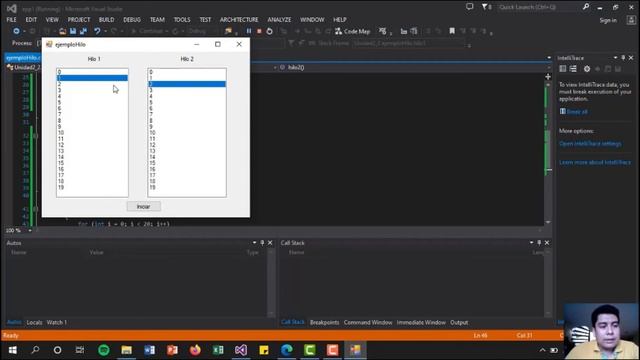The width and height of the screenshot is (640, 360).
Task: Open the Autos panel options dropdown
Action: point(254,243)
